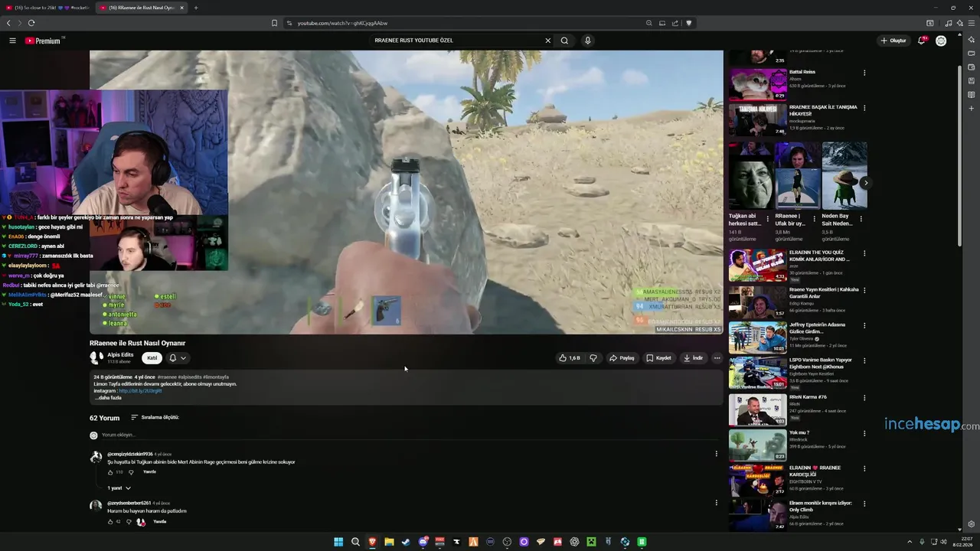This screenshot has width=980, height=551.
Task: Start voice search with the microphone icon
Action: (x=587, y=41)
